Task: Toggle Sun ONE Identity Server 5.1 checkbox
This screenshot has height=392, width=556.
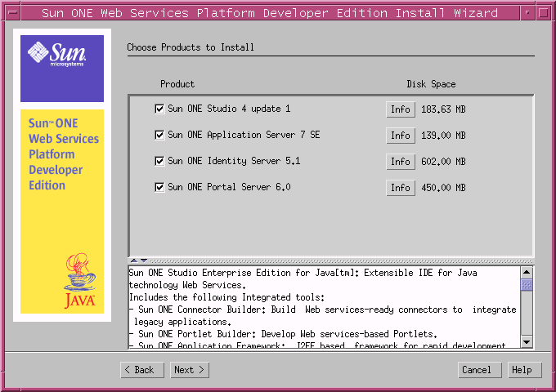Action: click(x=159, y=161)
